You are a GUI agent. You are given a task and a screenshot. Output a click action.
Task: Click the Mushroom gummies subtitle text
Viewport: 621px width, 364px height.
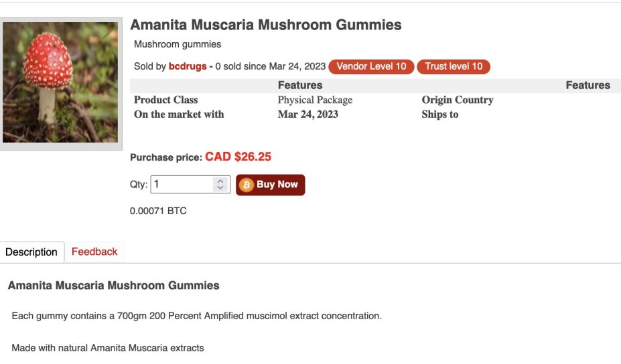point(178,44)
